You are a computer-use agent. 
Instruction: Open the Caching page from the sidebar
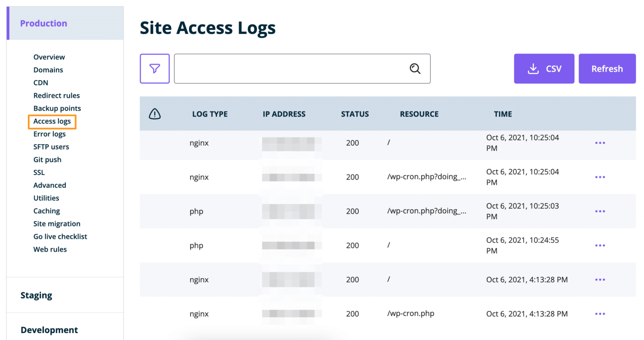[x=46, y=211]
